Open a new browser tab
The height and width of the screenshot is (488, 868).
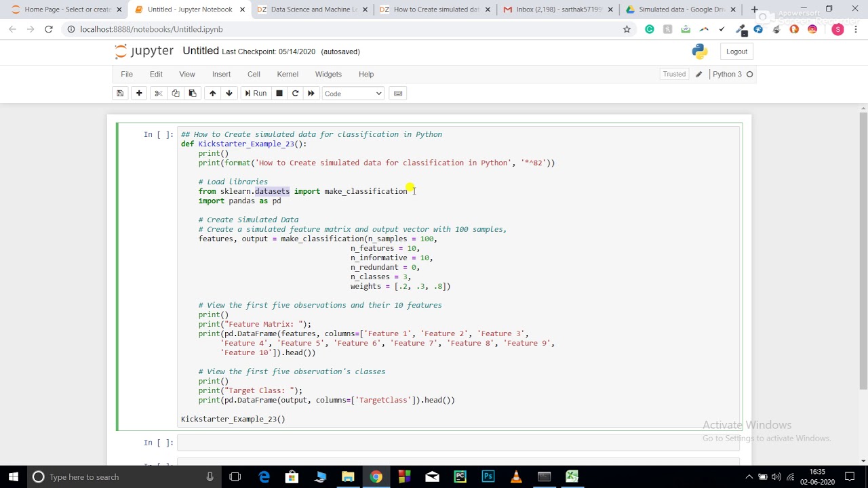(754, 9)
